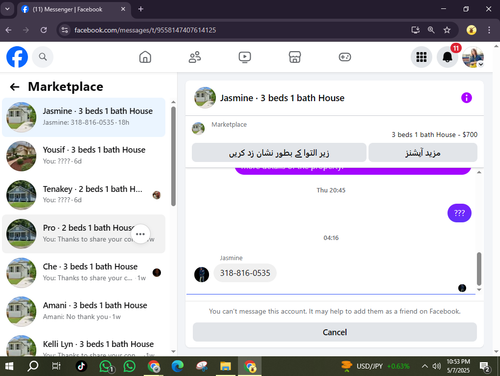The height and width of the screenshot is (376, 500).
Task: Bookmark this page with star icon
Action: pos(447,30)
